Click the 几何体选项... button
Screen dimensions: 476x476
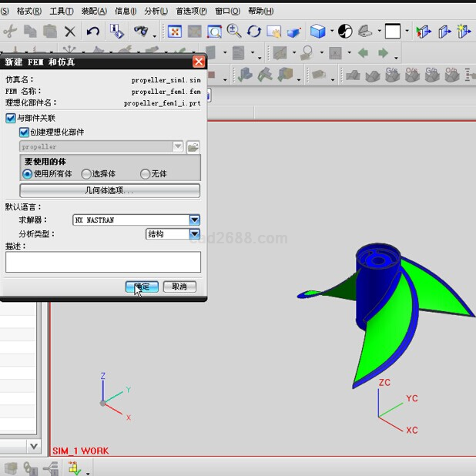109,190
